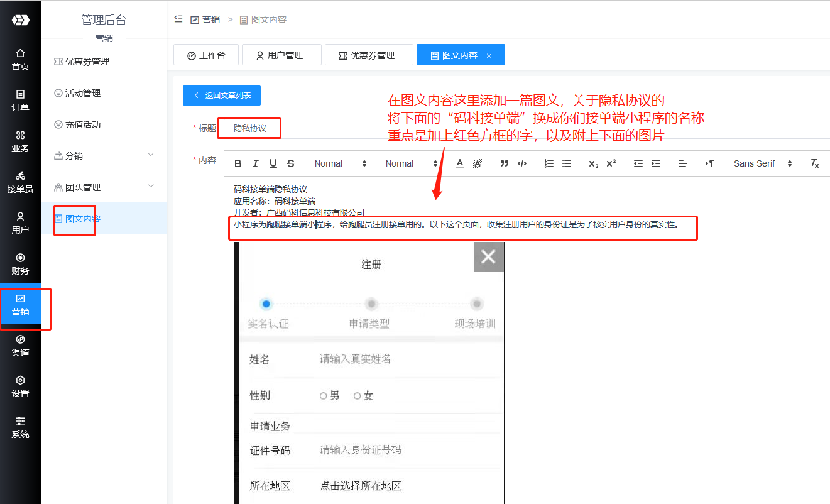
Task: Collapse the sidebar using the fold icon
Action: click(178, 19)
